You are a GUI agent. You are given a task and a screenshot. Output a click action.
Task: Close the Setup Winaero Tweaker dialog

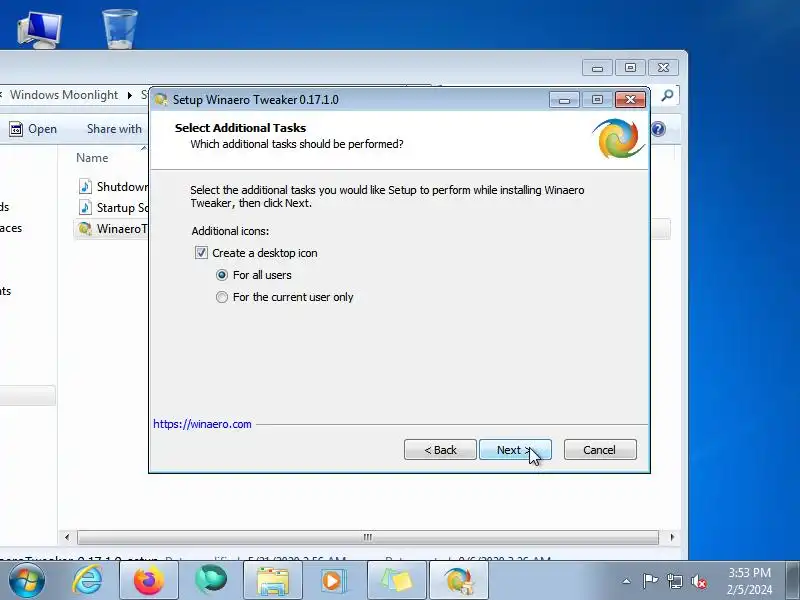(x=630, y=99)
